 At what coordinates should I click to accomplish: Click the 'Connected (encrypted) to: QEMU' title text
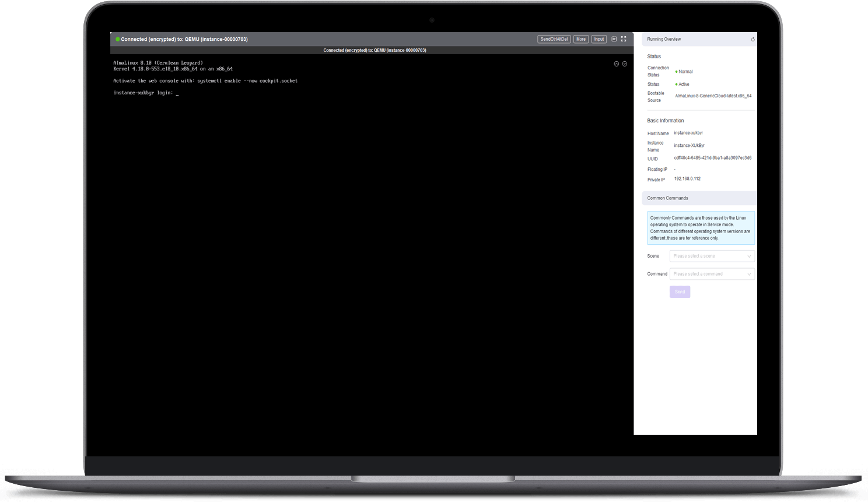[x=184, y=39]
